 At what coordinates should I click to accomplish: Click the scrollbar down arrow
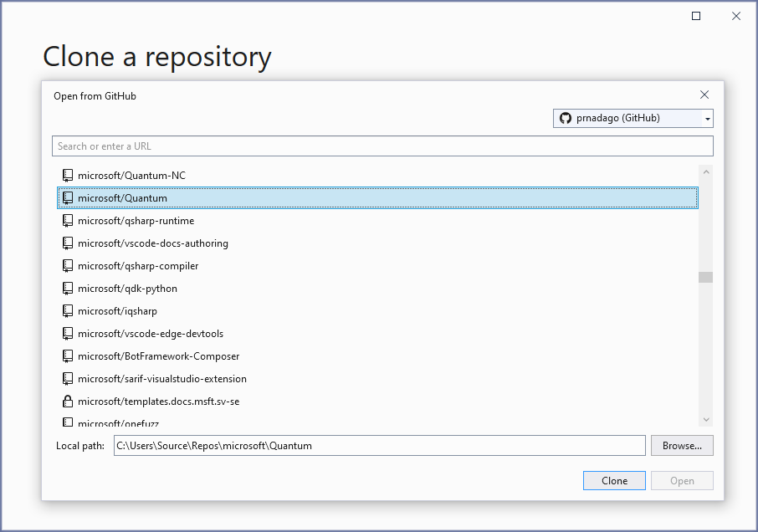[705, 419]
